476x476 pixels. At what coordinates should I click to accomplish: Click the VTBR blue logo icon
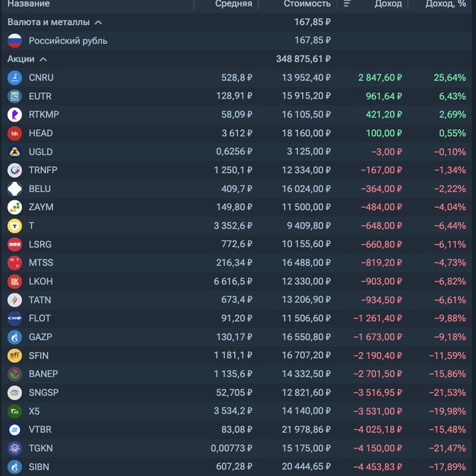pyautogui.click(x=15, y=430)
